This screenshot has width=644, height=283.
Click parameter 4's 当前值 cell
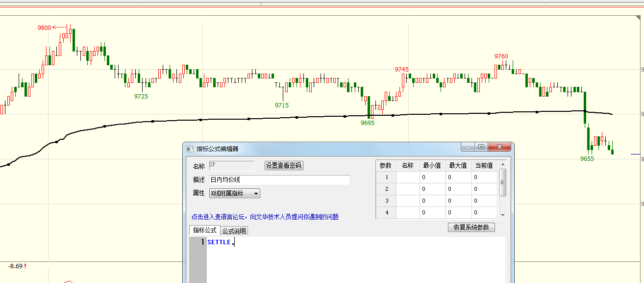(x=483, y=212)
